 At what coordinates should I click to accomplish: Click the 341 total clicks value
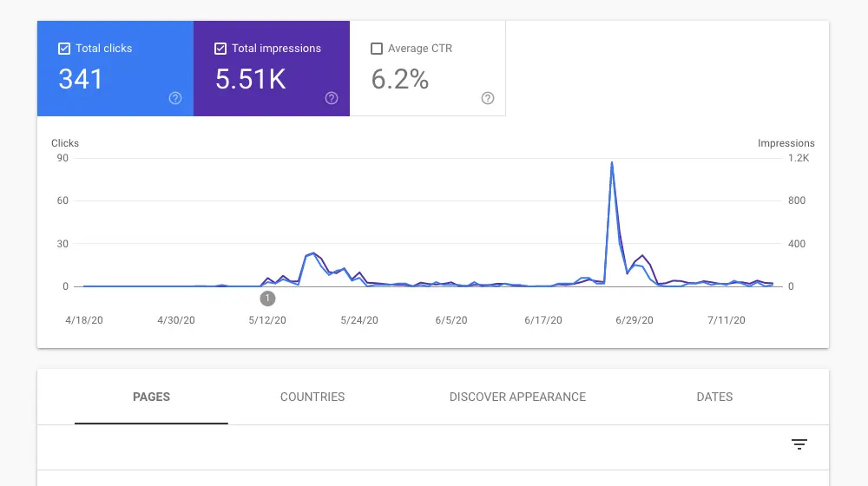tap(81, 79)
